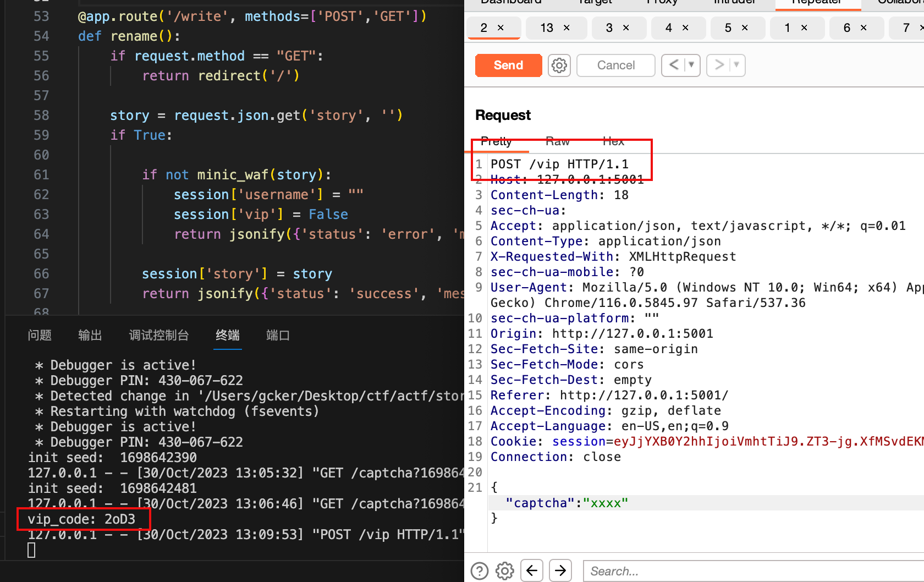Click vip_code: 2oD3 line in terminal

(x=81, y=519)
